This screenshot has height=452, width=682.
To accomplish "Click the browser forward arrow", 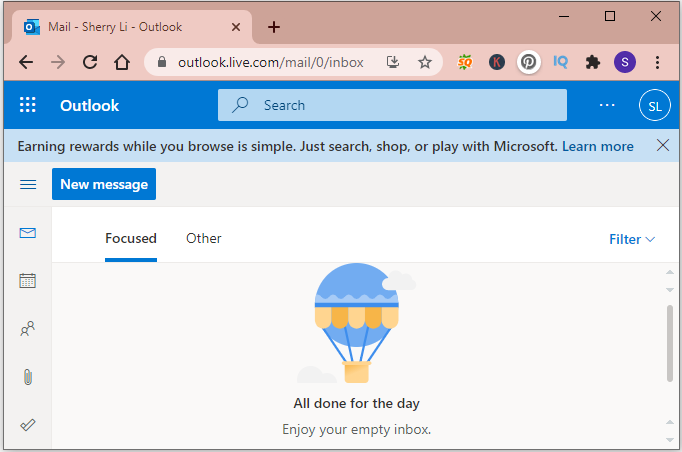I will click(x=58, y=62).
